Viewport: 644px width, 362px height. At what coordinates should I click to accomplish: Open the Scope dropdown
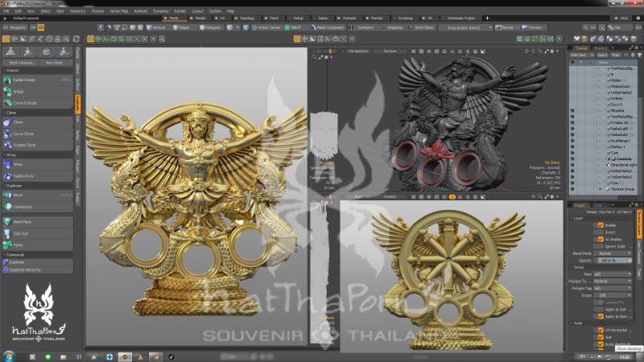pyautogui.click(x=614, y=295)
